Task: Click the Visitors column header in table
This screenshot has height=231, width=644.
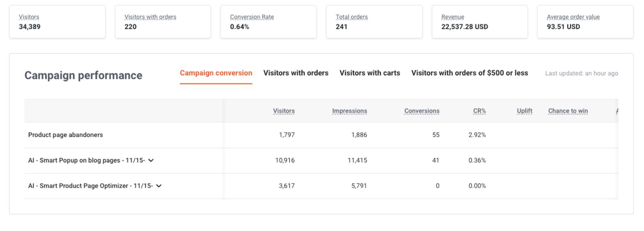Action: [x=284, y=111]
